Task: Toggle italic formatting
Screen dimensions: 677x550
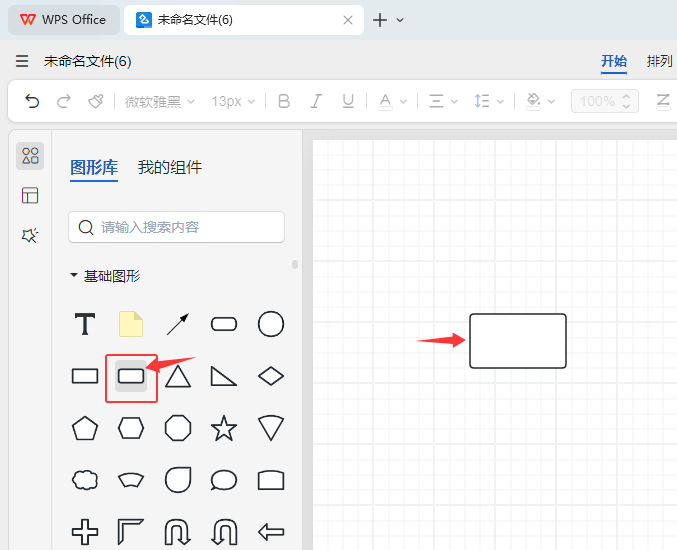Action: pyautogui.click(x=316, y=101)
